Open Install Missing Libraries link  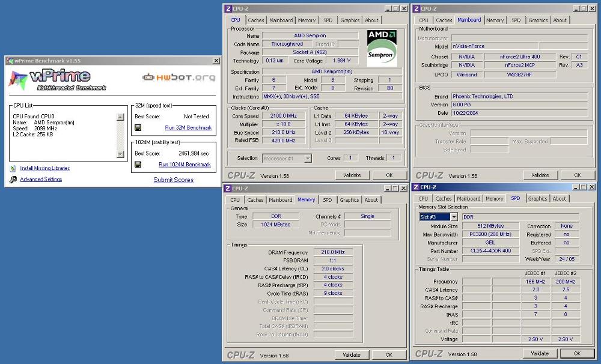(45, 168)
